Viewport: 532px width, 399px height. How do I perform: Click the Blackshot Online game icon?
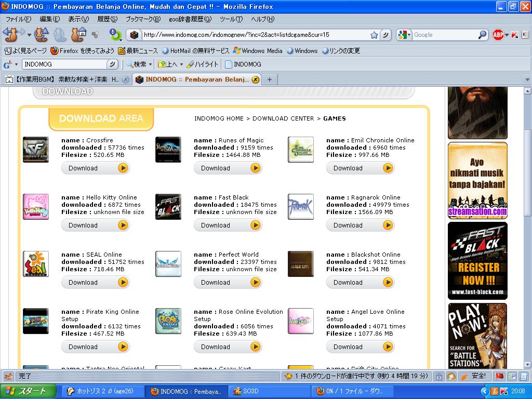[x=301, y=264]
